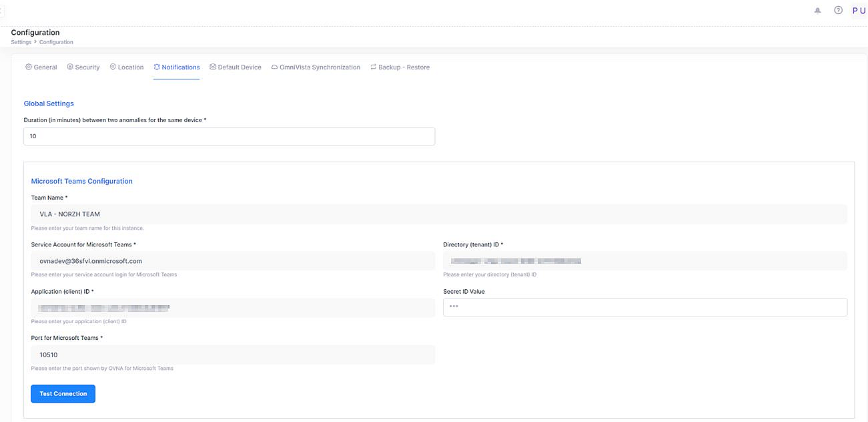Go to Settings via the breadcrumb

(21, 42)
